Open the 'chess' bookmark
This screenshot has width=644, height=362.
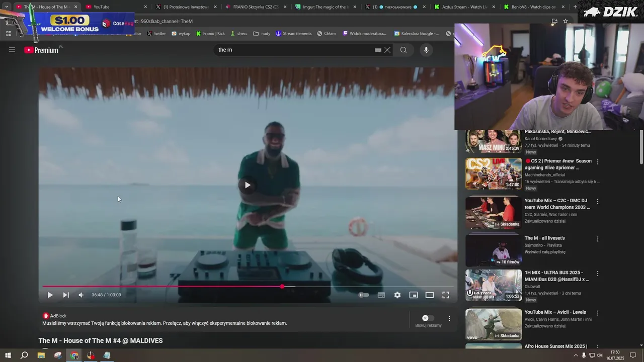pyautogui.click(x=238, y=34)
